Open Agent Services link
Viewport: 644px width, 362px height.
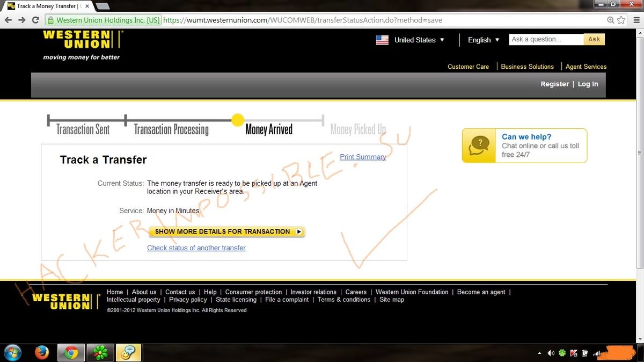click(x=586, y=67)
